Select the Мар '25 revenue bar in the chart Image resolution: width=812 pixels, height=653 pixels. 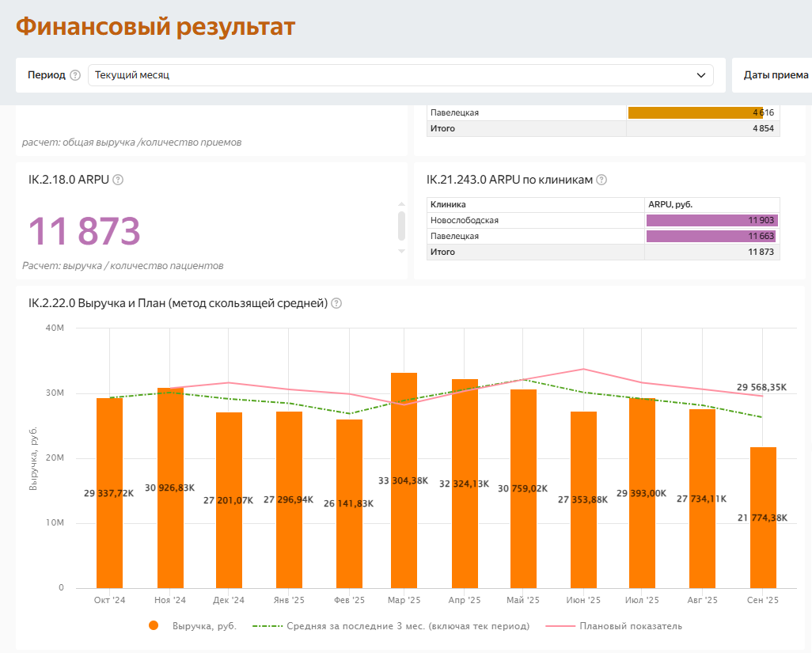(x=404, y=475)
